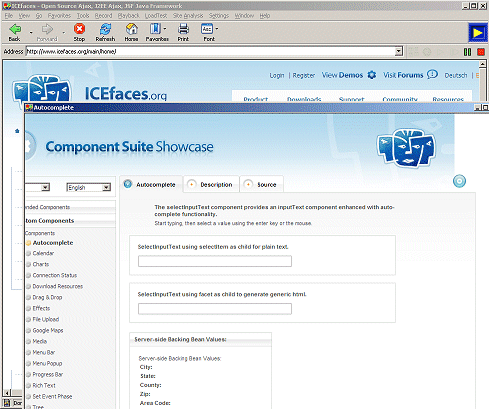Open the Favorites menu

59,16
